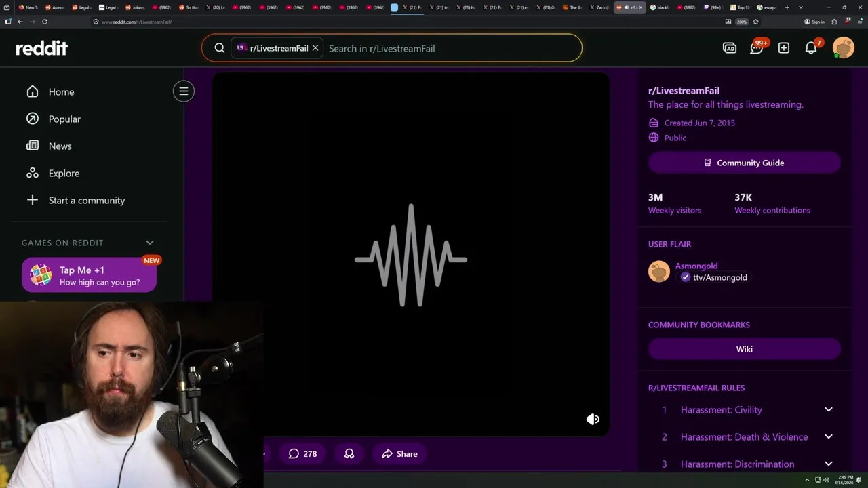
Task: Click '3M Weekly visitors' stat
Action: pyautogui.click(x=675, y=203)
